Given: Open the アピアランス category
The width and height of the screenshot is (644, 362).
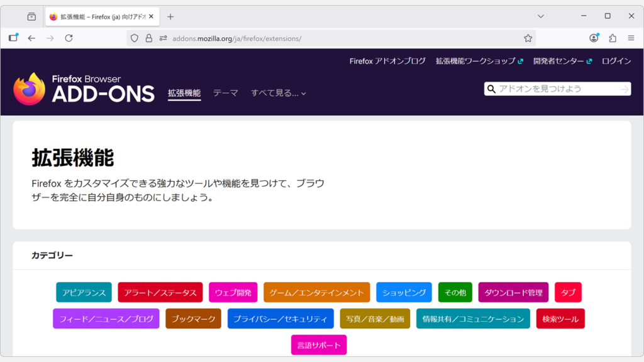Looking at the screenshot, I should [84, 292].
